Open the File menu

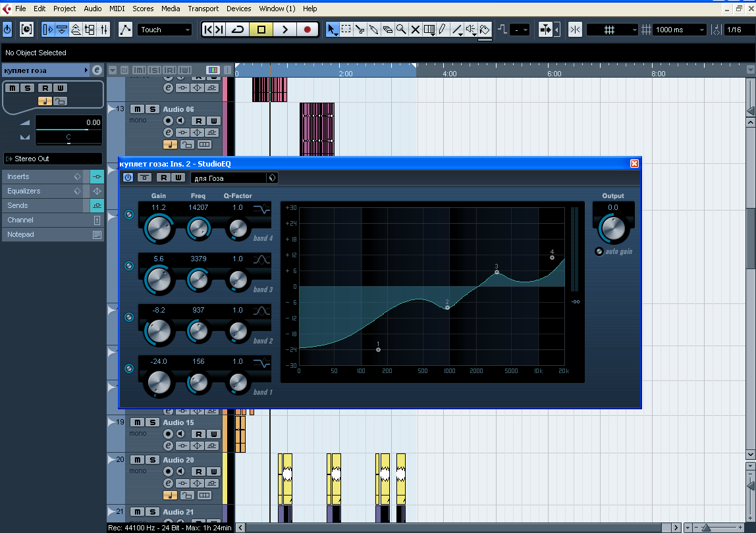(x=20, y=9)
